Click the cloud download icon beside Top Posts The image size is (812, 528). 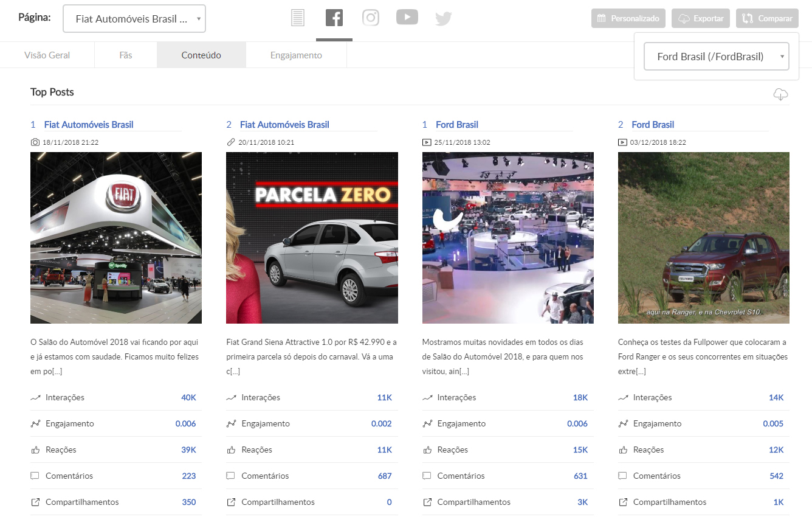point(780,94)
